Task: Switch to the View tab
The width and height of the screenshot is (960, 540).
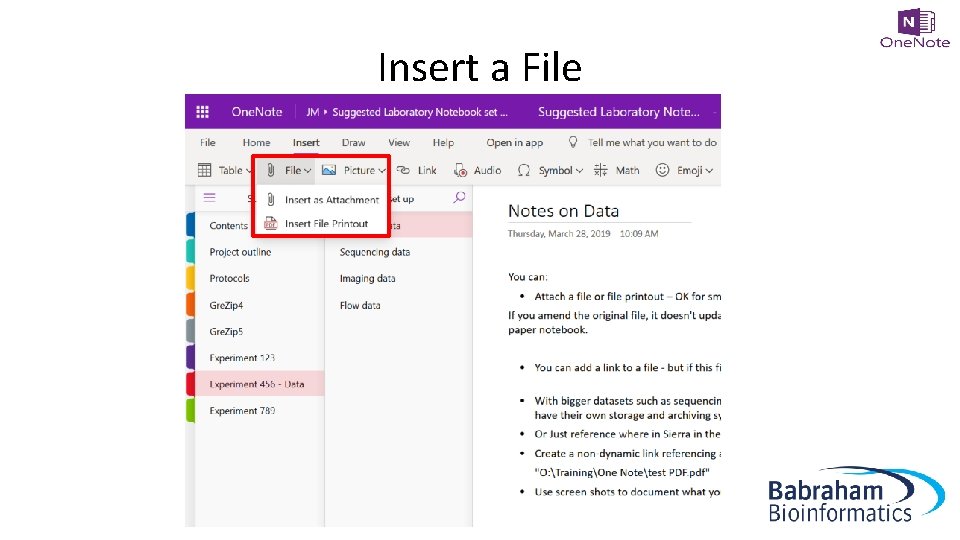Action: tap(399, 143)
